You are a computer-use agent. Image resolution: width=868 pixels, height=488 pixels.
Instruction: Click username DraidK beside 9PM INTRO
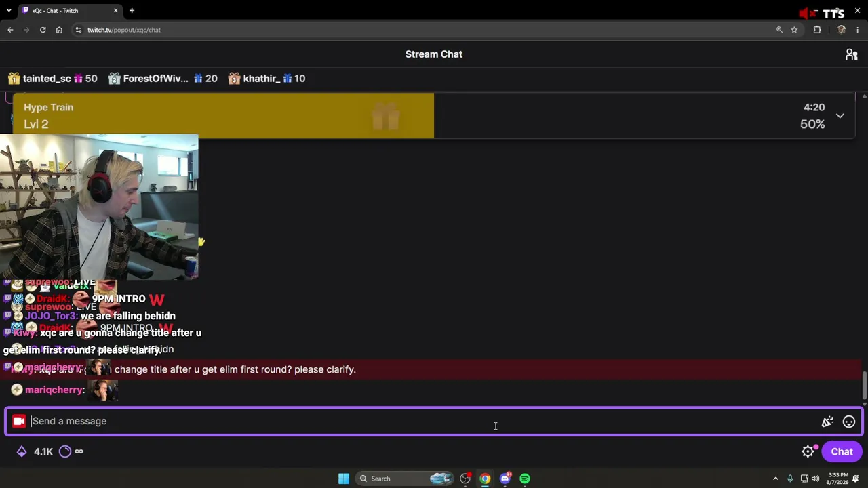53,299
